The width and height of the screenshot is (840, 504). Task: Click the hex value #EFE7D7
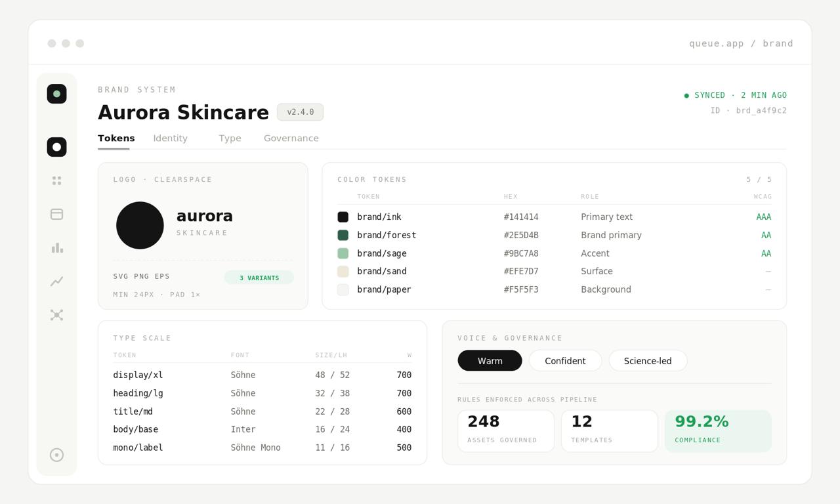coord(521,271)
